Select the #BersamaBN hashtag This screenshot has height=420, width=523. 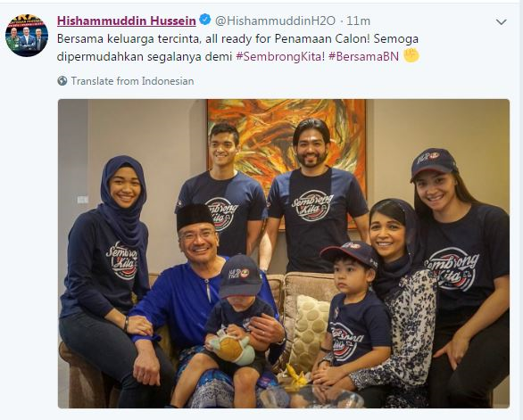[x=363, y=56]
